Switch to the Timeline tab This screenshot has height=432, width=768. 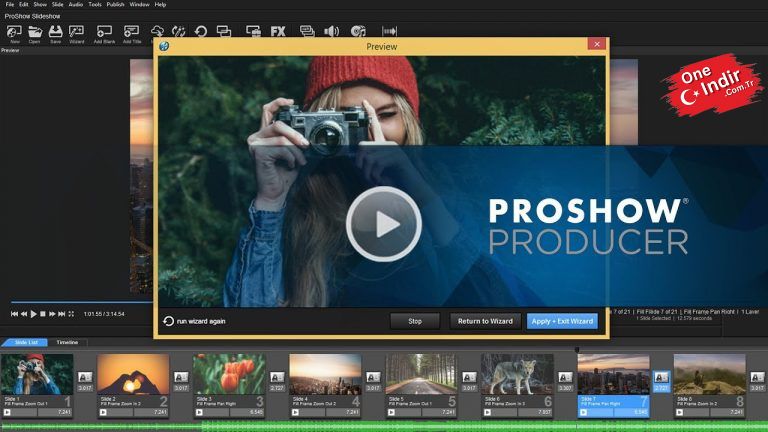click(67, 342)
